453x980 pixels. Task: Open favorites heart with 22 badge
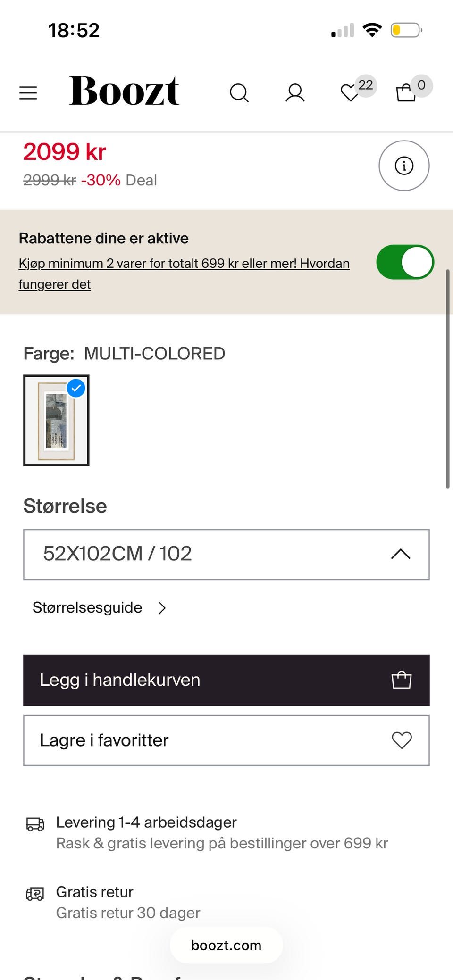point(351,92)
